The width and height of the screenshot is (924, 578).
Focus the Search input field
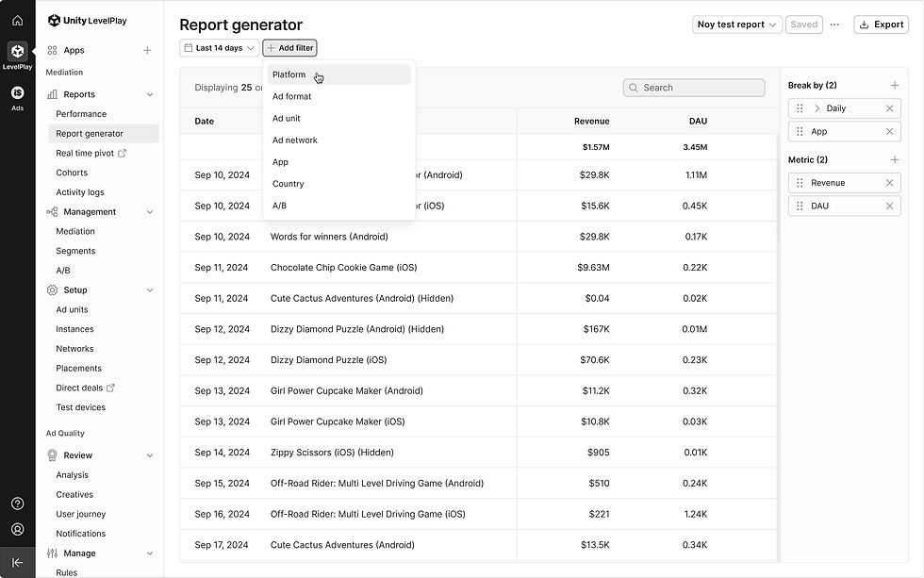coord(694,88)
